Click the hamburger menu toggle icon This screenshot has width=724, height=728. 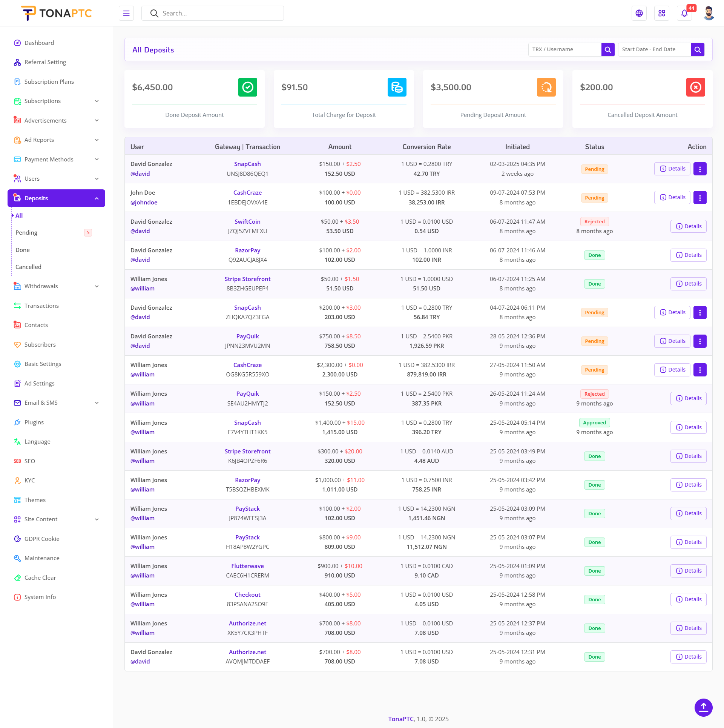point(126,13)
